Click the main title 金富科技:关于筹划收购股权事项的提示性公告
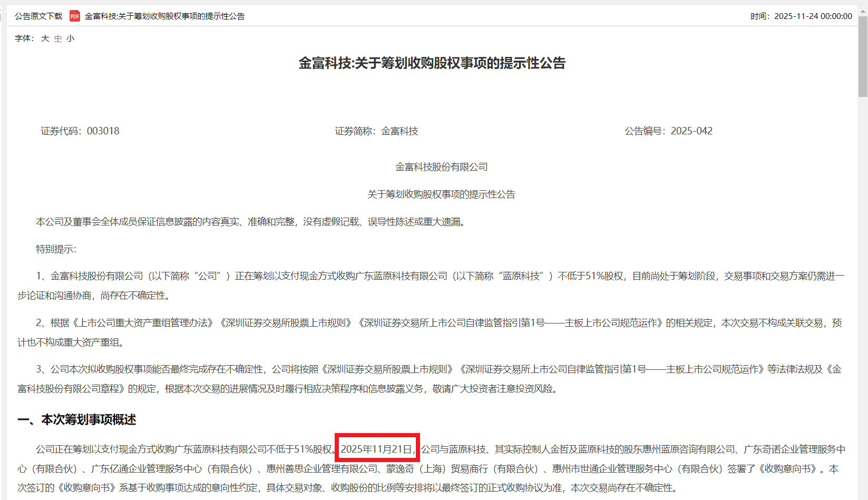Screen dimensions: 868x500 (432, 63)
